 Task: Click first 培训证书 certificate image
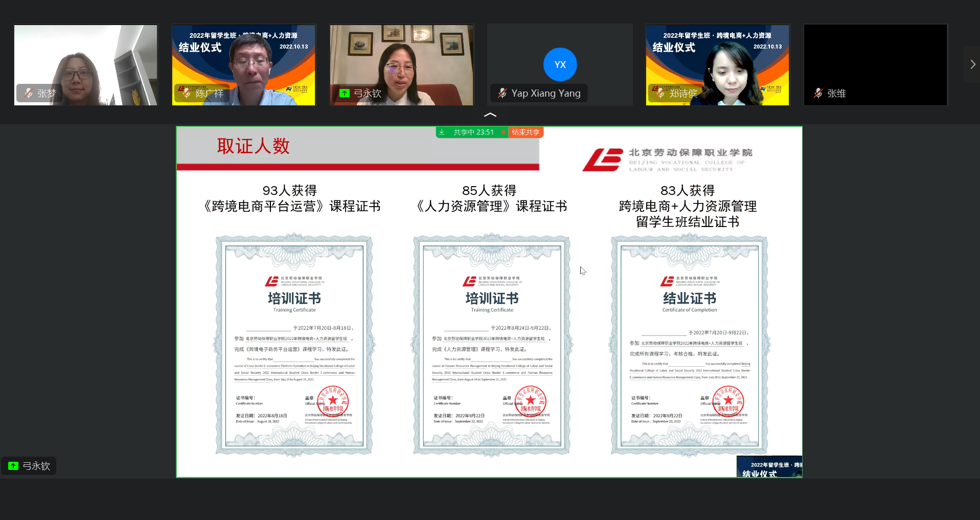pos(294,345)
